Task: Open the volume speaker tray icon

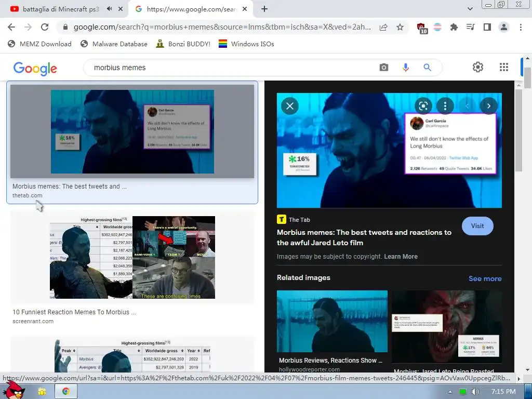Action: point(475,392)
